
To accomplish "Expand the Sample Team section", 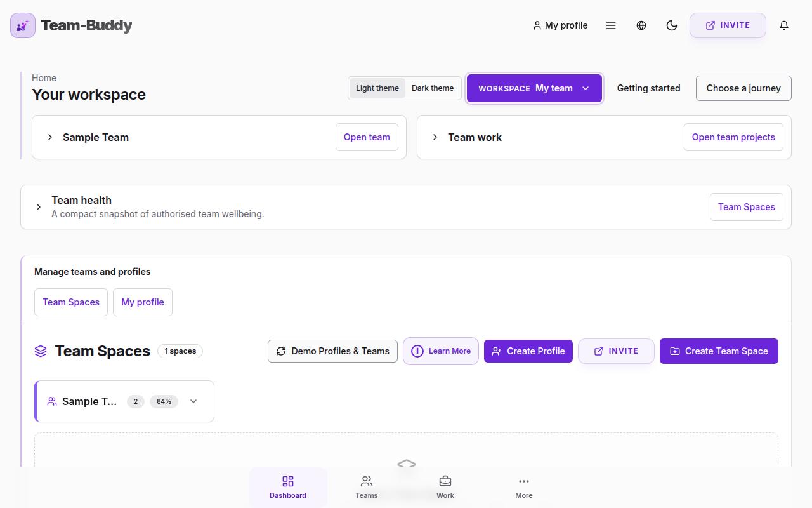I will pyautogui.click(x=50, y=137).
